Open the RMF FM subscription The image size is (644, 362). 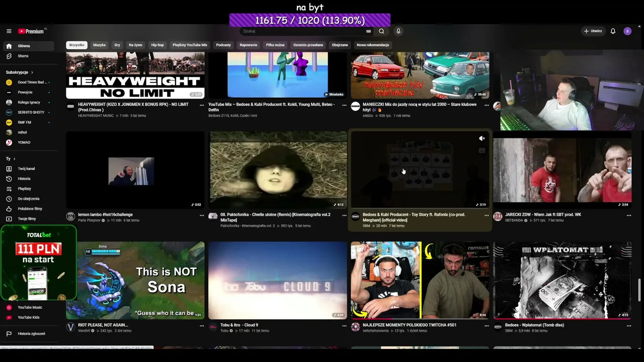[x=28, y=122]
